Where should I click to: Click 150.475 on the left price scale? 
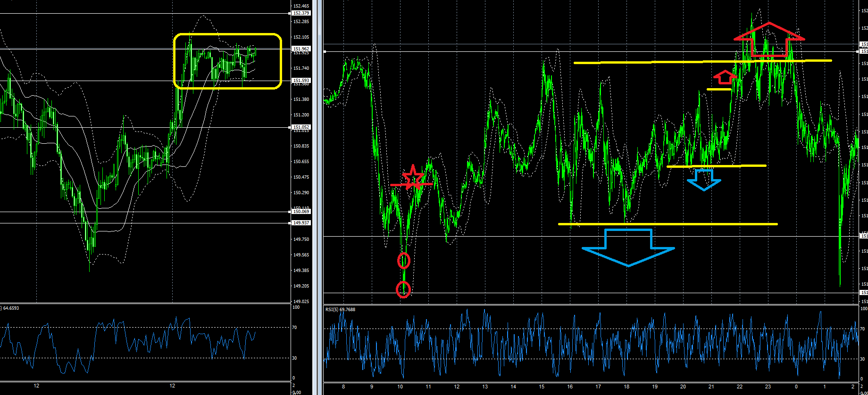point(301,177)
